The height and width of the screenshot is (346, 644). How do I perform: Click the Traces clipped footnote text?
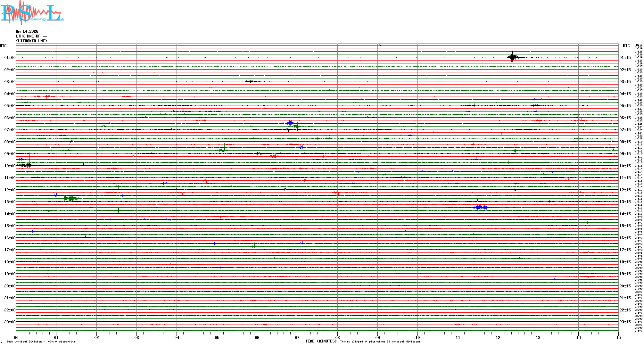tap(380, 342)
